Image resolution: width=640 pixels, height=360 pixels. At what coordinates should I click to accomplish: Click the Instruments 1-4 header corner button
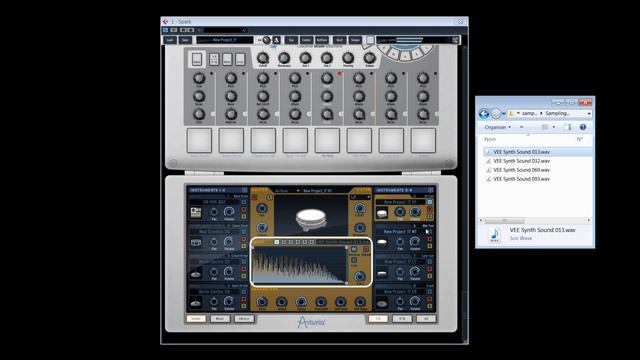(x=244, y=190)
